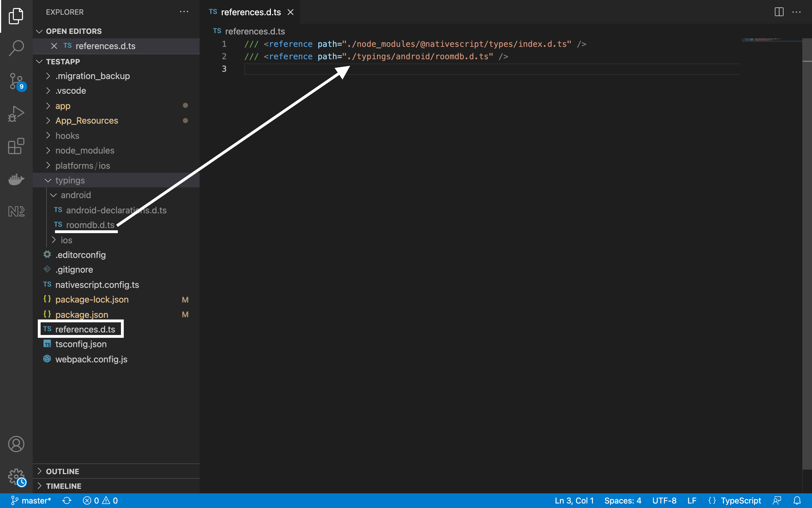The width and height of the screenshot is (812, 508).
Task: Synchronize changes in status bar
Action: coord(67,501)
